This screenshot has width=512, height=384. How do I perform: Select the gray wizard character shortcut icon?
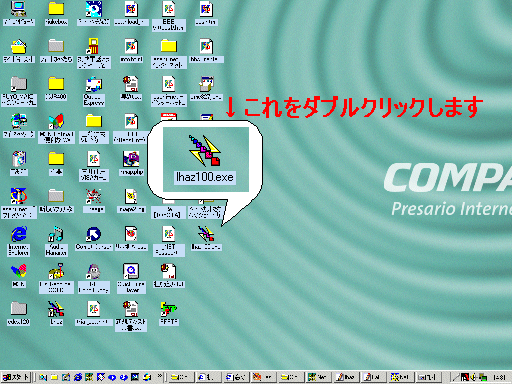pos(94,271)
